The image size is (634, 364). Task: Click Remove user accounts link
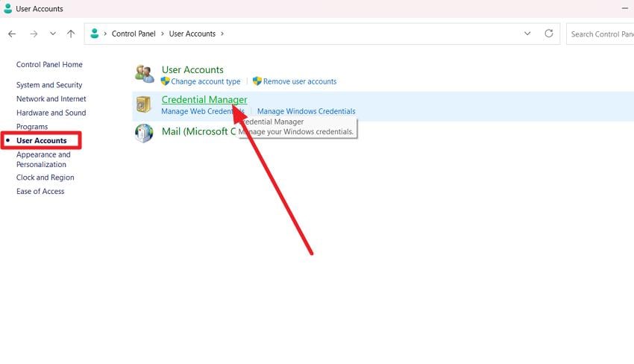point(300,81)
